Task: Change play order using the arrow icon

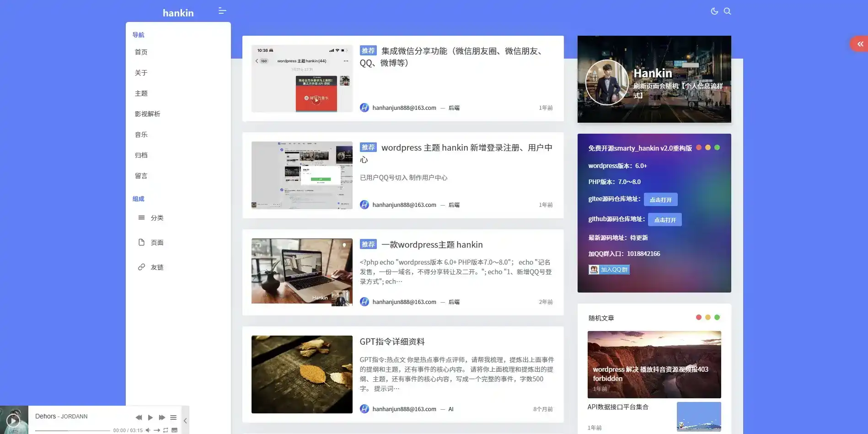Action: (x=157, y=430)
